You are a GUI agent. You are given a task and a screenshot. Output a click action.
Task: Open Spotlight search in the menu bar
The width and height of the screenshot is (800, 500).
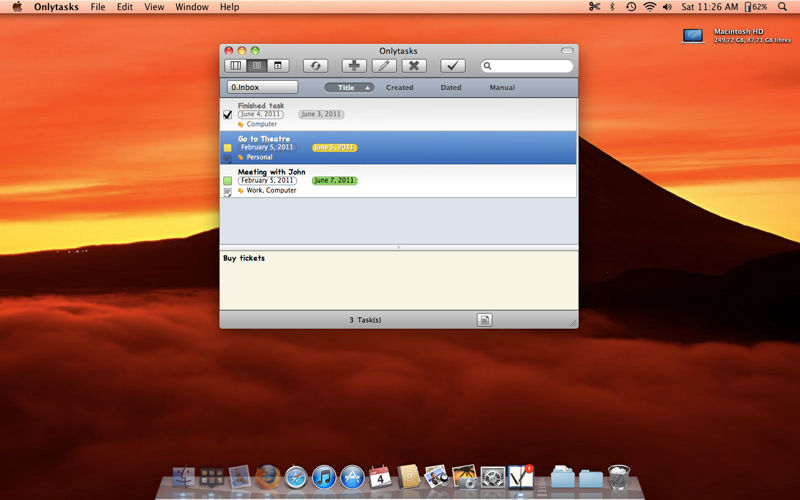tap(782, 7)
